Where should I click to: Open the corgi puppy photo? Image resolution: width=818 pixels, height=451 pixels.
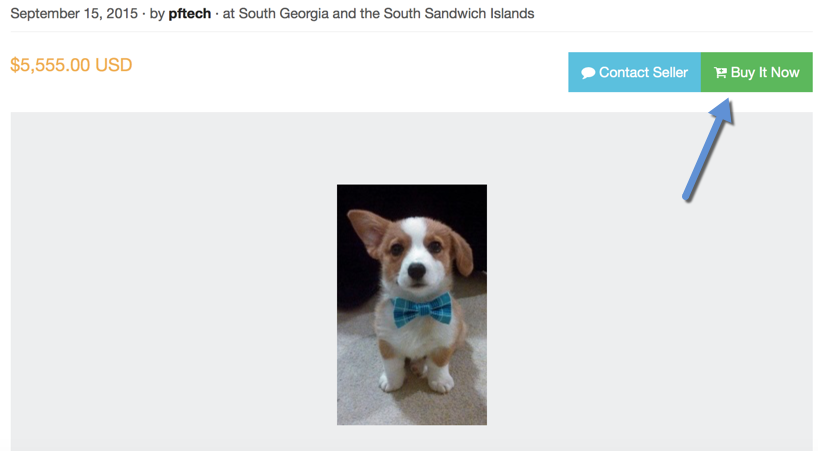pyautogui.click(x=411, y=304)
